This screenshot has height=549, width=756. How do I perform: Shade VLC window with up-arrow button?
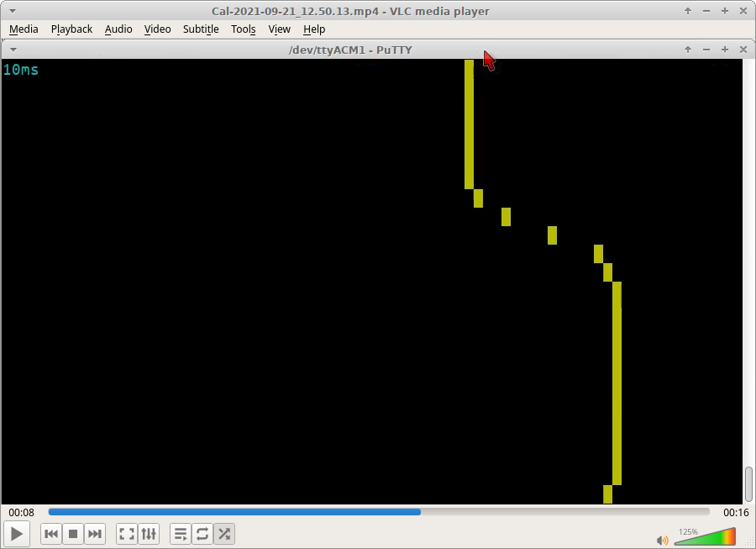pos(688,11)
